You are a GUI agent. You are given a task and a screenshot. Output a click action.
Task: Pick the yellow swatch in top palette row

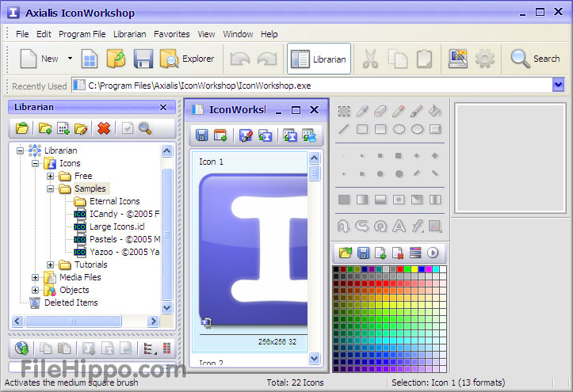pyautogui.click(x=414, y=269)
